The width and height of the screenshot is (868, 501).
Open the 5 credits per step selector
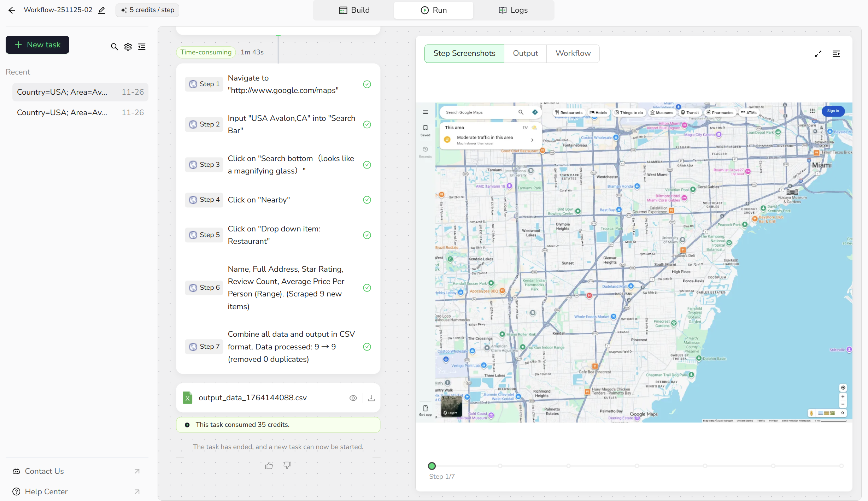(x=147, y=10)
